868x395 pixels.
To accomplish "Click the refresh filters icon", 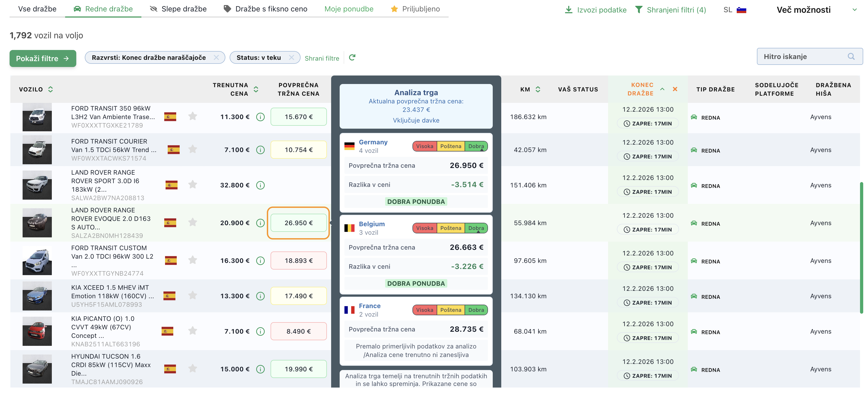I will pyautogui.click(x=352, y=58).
